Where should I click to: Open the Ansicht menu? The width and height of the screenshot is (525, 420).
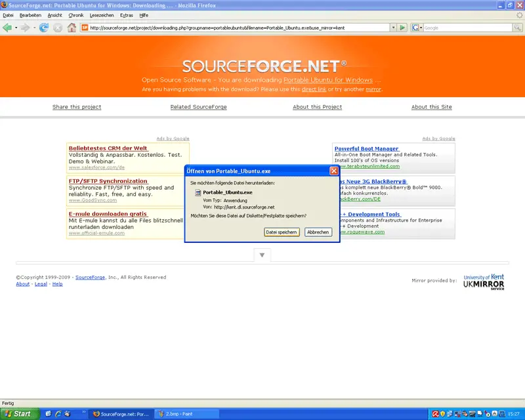55,15
